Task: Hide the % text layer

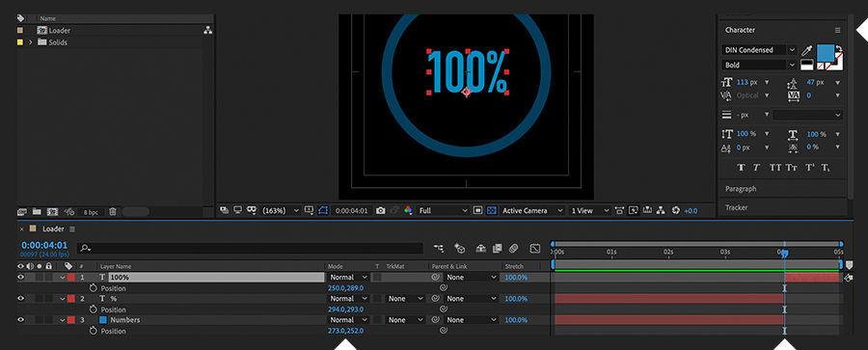Action: coord(21,299)
